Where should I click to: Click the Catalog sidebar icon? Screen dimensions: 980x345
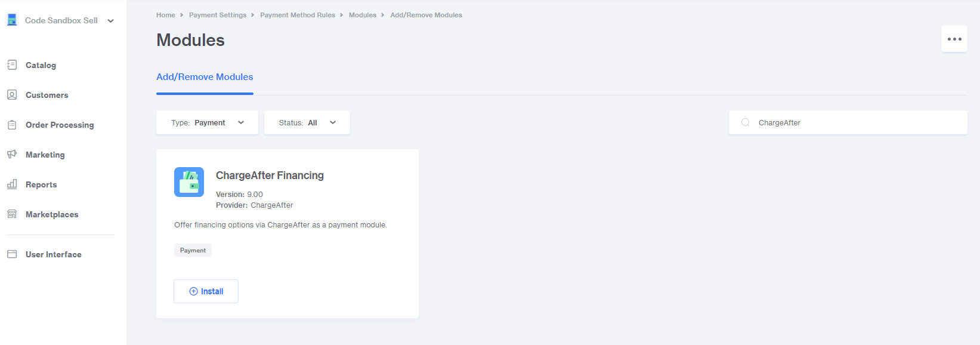click(x=12, y=65)
